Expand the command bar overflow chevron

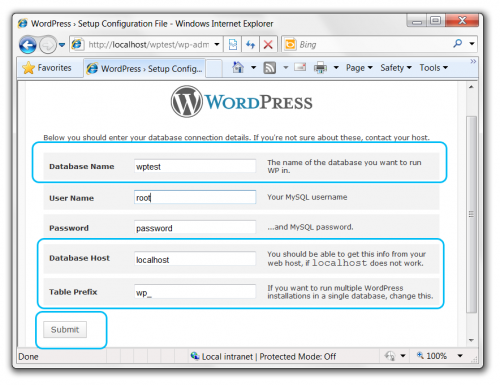click(x=473, y=61)
